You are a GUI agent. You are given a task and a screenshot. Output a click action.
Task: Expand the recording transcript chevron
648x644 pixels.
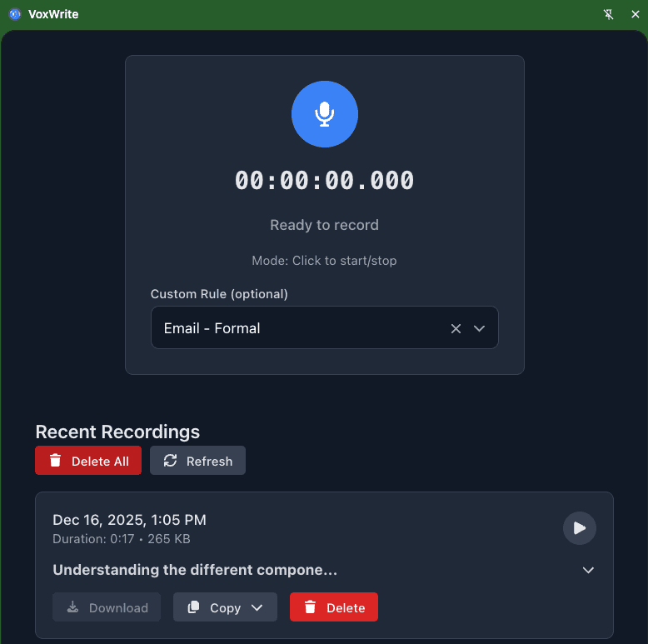(x=588, y=571)
